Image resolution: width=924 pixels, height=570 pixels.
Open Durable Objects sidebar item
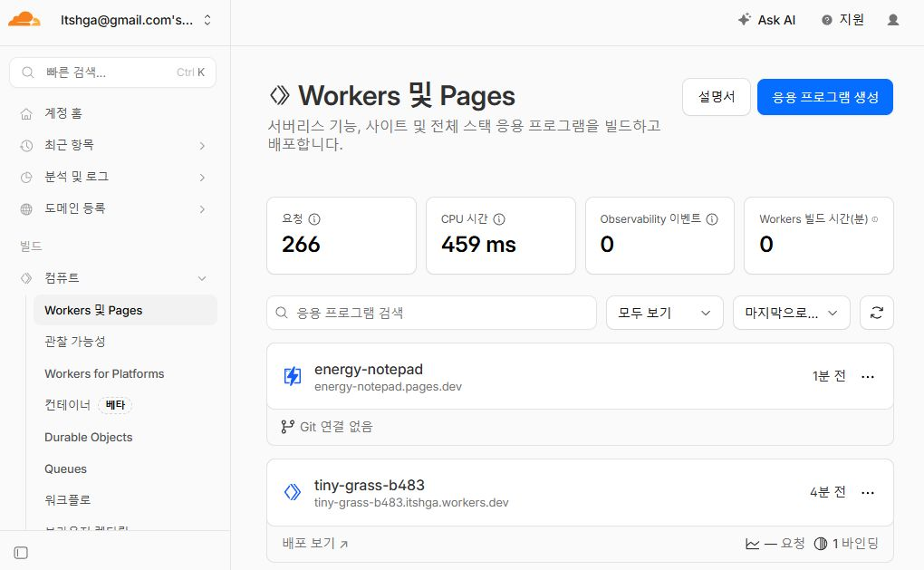[x=89, y=438]
